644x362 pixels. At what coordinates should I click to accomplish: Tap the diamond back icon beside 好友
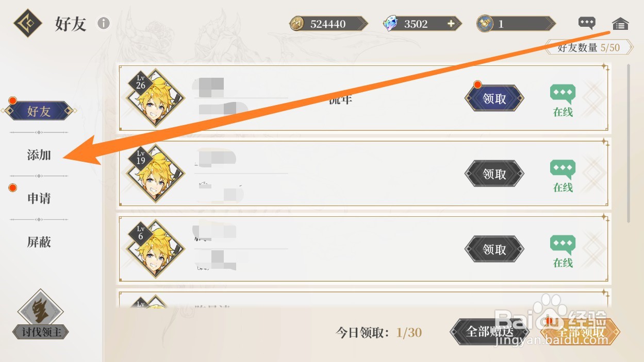(x=27, y=23)
